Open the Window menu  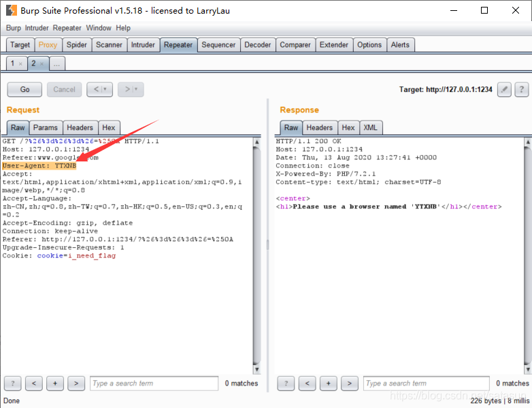tap(99, 28)
